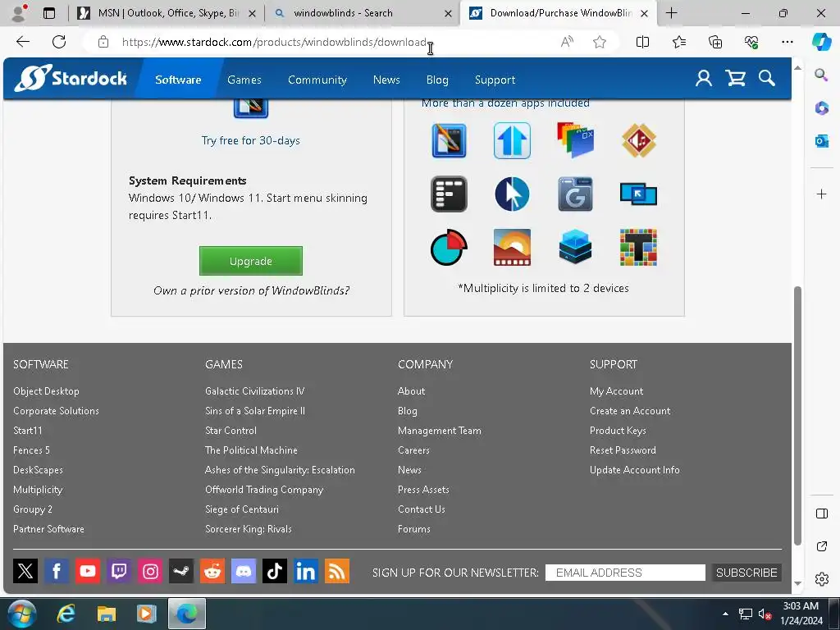Open the Instagram social icon
The image size is (840, 630).
(150, 571)
